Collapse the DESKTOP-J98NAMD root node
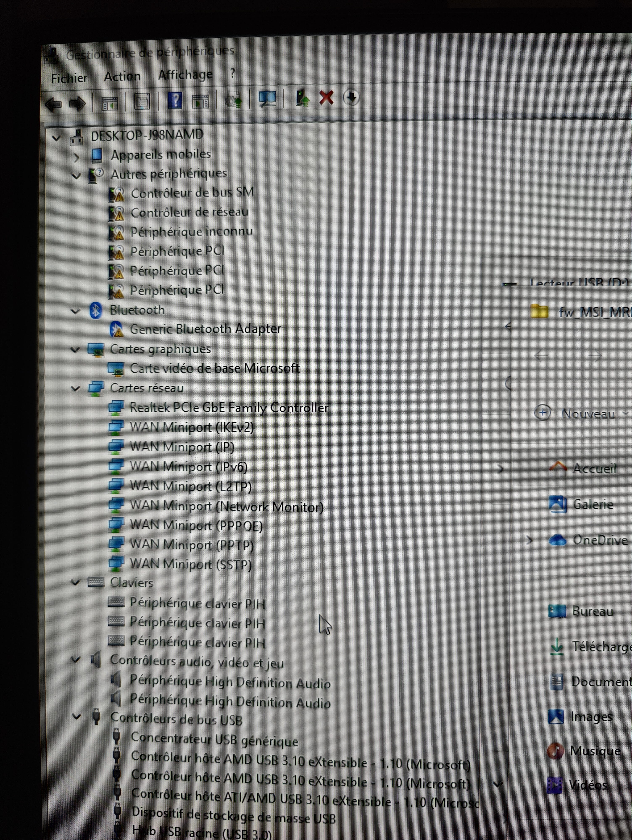 [x=57, y=138]
